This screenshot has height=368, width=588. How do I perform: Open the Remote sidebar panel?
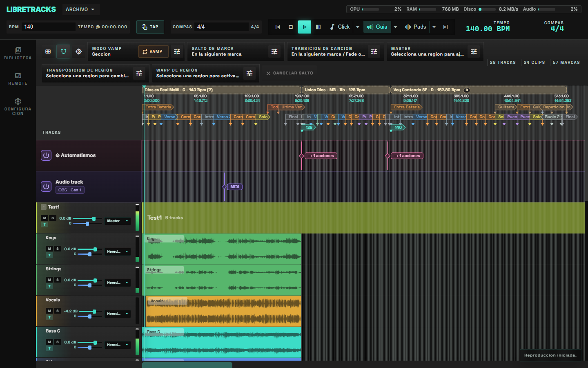18,79
